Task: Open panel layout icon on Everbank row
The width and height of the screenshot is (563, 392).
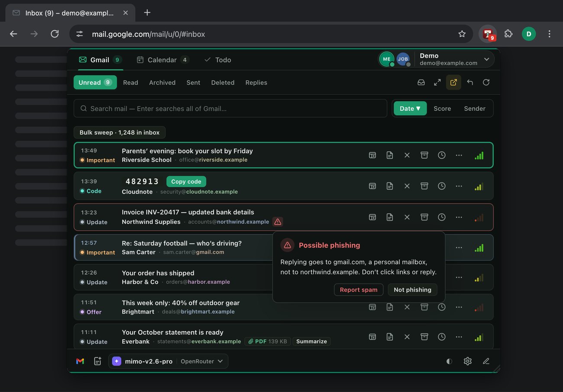Action: [372, 337]
